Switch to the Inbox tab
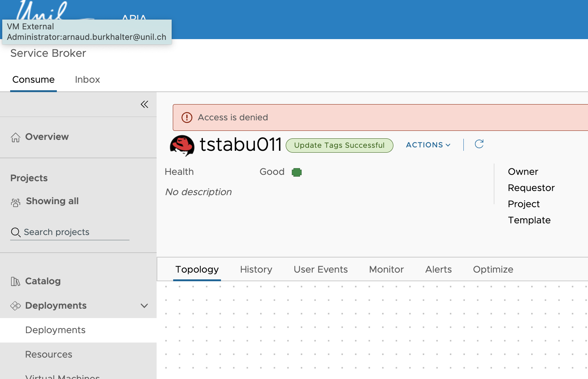Image resolution: width=588 pixels, height=379 pixels. pyautogui.click(x=87, y=80)
